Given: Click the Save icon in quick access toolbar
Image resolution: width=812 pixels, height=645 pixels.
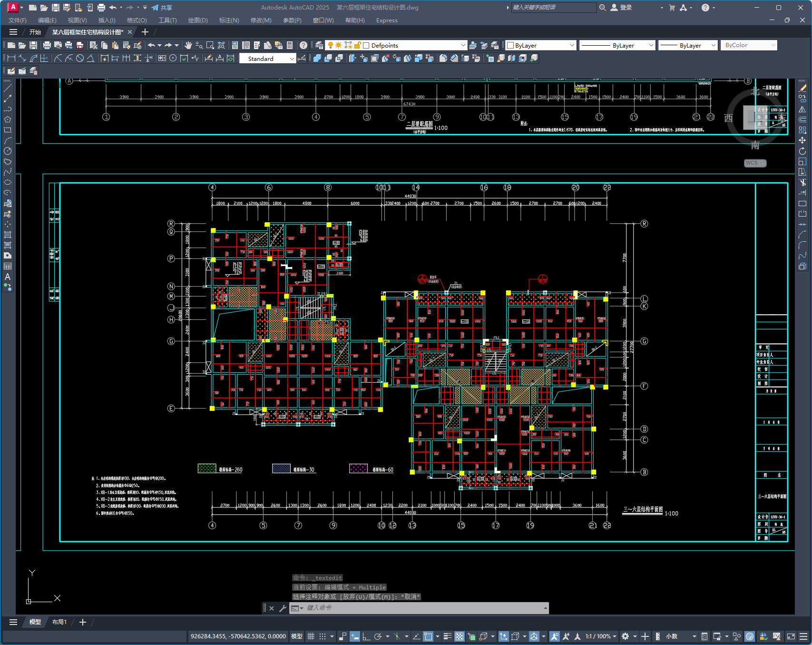Looking at the screenshot, I should pyautogui.click(x=55, y=8).
